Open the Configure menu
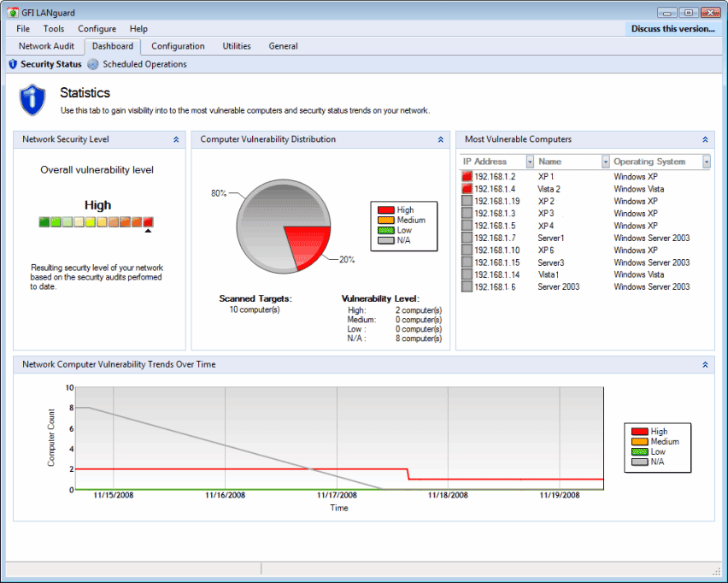This screenshot has width=728, height=583. [x=97, y=29]
